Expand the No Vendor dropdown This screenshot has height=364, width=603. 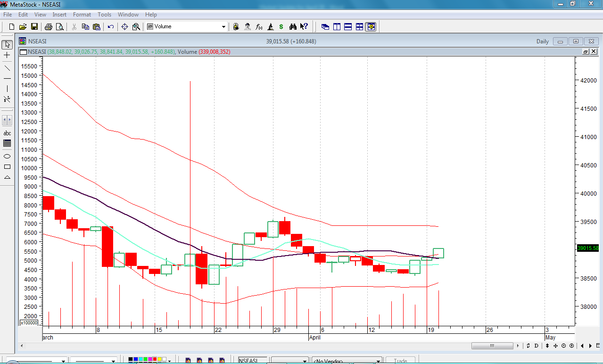coord(378,361)
